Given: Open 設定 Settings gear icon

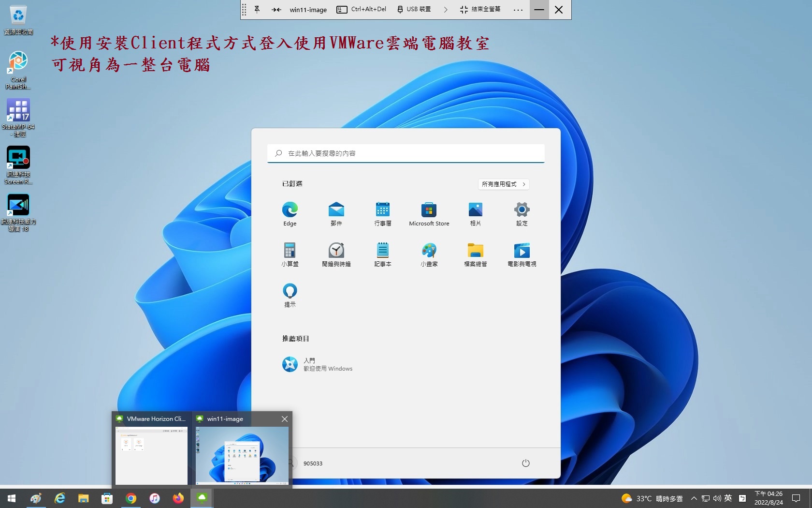Looking at the screenshot, I should [522, 214].
